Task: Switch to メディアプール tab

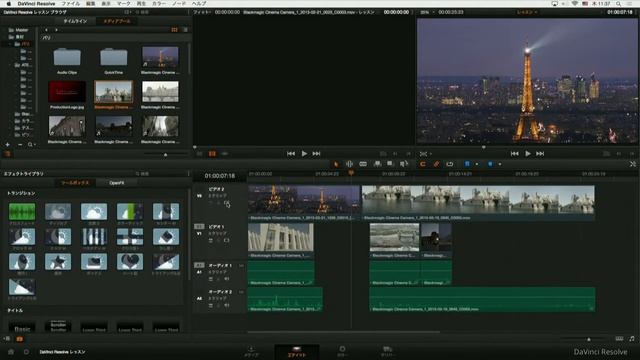Action: (x=117, y=21)
